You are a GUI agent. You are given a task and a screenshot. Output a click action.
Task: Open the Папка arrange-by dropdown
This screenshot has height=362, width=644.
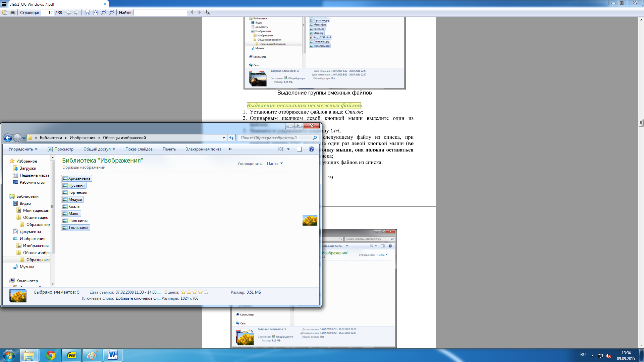(x=275, y=164)
